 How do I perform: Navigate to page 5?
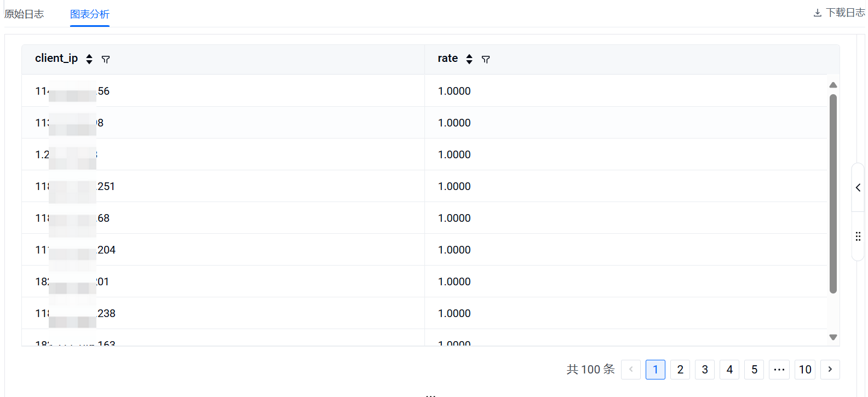click(x=754, y=370)
